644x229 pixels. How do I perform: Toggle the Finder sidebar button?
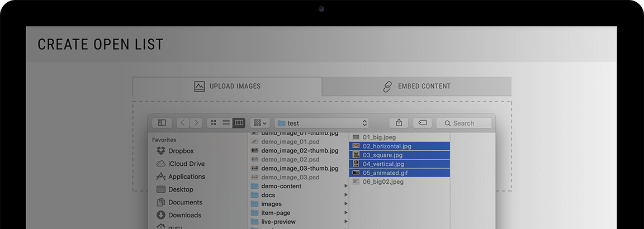point(162,123)
